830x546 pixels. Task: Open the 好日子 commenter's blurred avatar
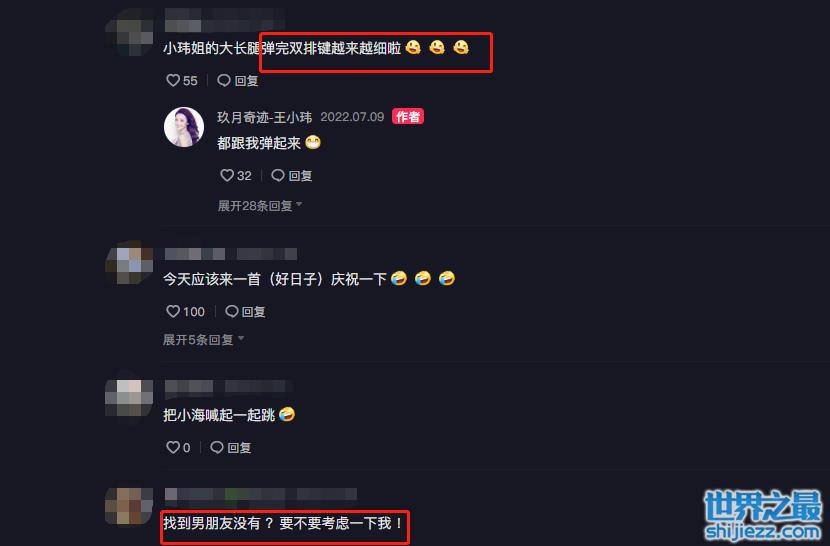click(x=130, y=263)
